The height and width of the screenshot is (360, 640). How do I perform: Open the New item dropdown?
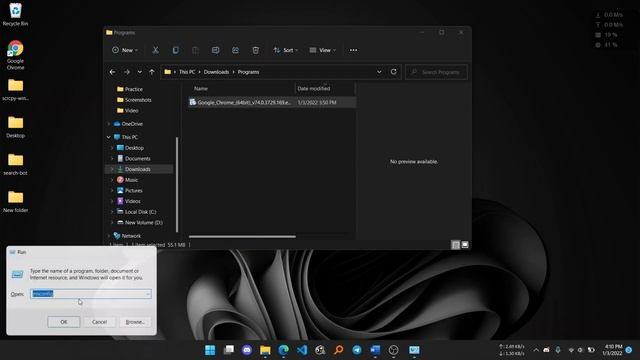[x=125, y=50]
